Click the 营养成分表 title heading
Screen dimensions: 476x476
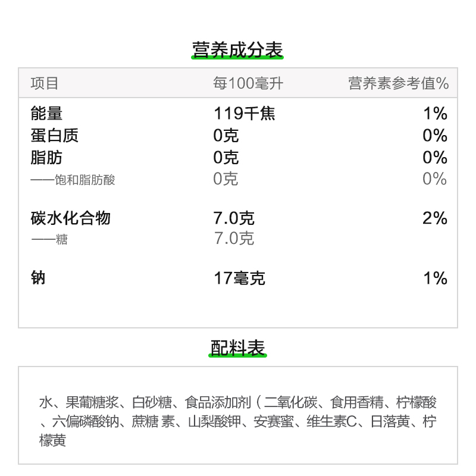237,49
